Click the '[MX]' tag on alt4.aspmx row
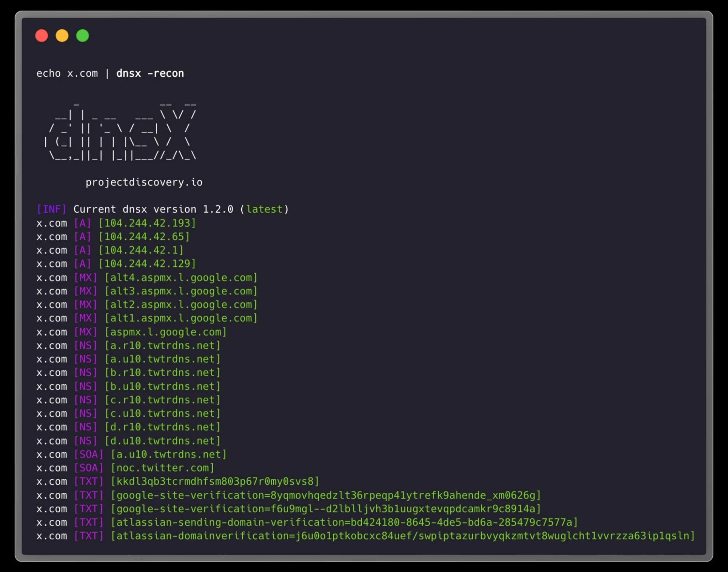This screenshot has width=728, height=572. [86, 278]
